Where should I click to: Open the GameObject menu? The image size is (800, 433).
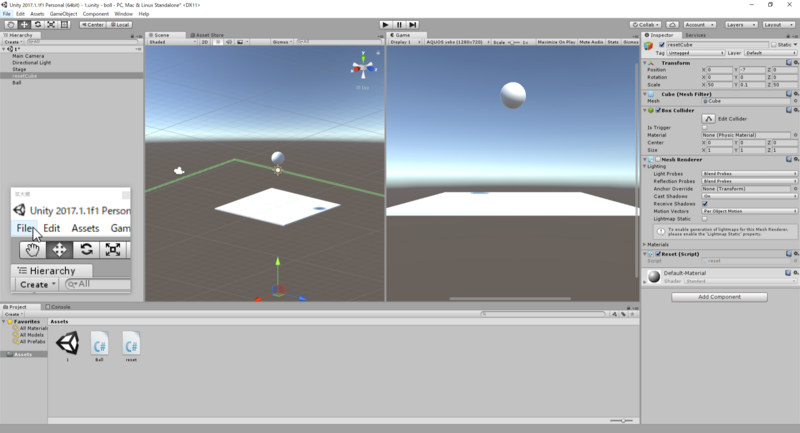(63, 14)
